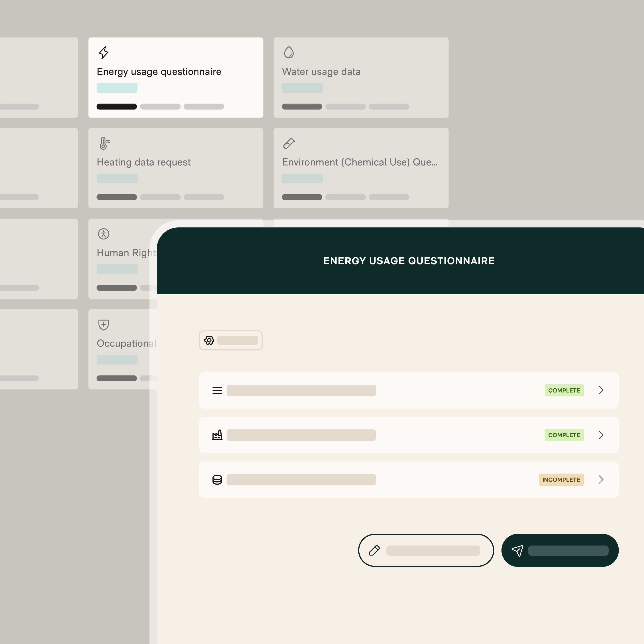Click the teal tag on Energy usage card
Image resolution: width=644 pixels, height=644 pixels.
tap(117, 88)
